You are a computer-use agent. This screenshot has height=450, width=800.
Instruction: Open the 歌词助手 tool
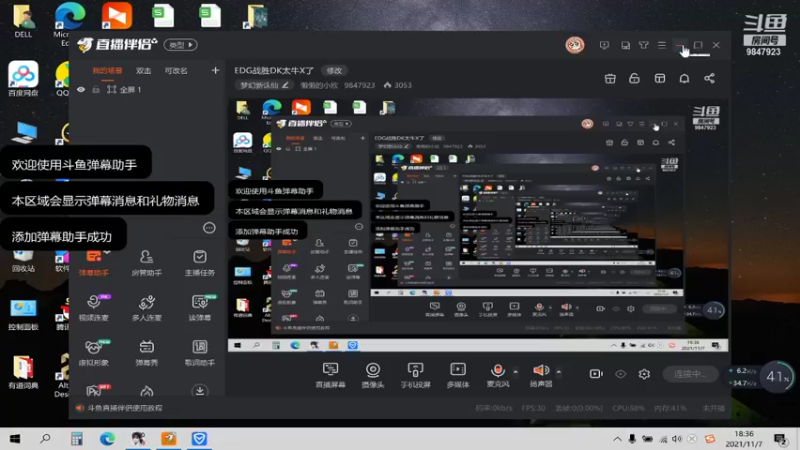[x=199, y=353]
